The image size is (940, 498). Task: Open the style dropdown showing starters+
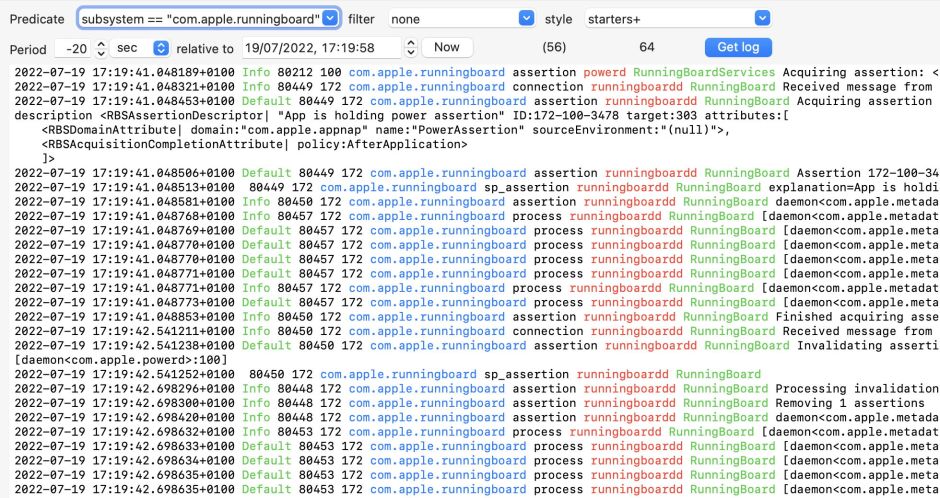click(676, 19)
